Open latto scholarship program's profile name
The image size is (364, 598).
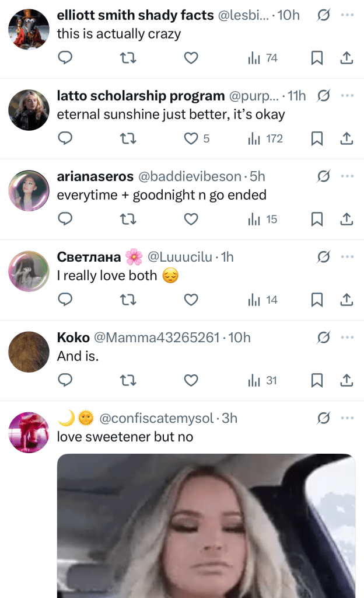(141, 96)
